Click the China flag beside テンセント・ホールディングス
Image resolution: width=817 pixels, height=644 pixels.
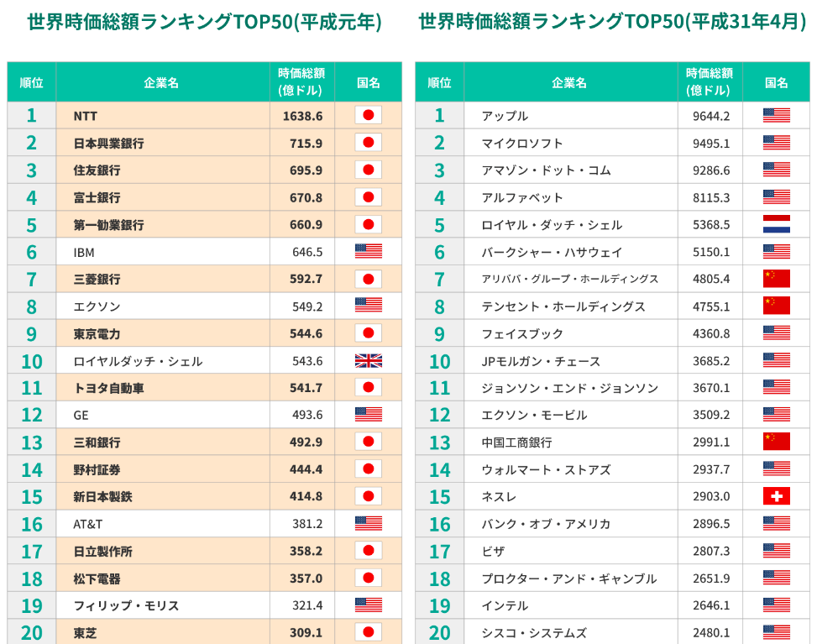pyautogui.click(x=777, y=306)
